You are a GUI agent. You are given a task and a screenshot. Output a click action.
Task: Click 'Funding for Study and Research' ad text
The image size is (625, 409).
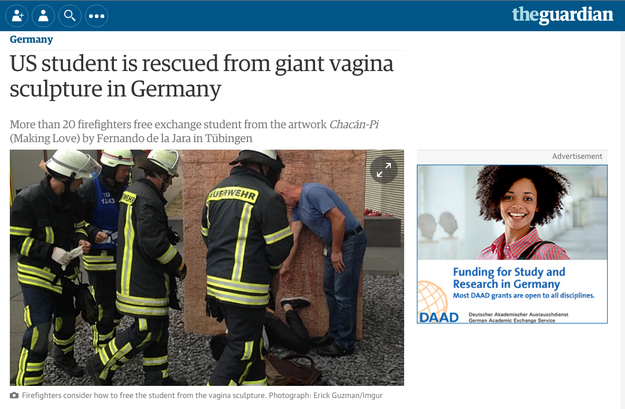(509, 278)
